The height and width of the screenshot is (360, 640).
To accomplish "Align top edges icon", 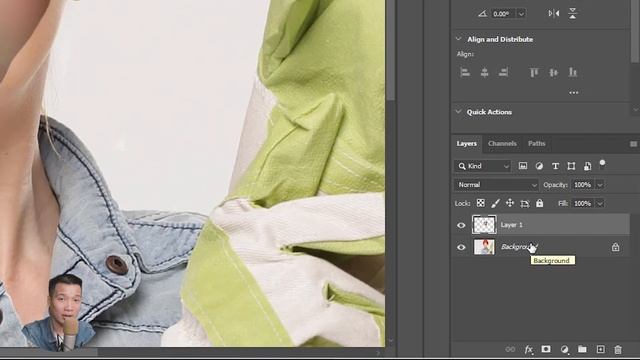I will click(534, 72).
